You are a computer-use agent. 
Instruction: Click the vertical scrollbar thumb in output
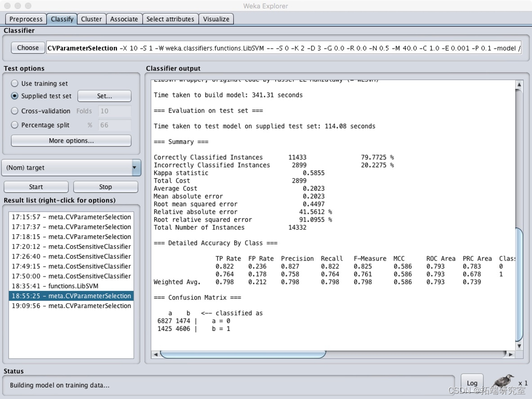(519, 285)
